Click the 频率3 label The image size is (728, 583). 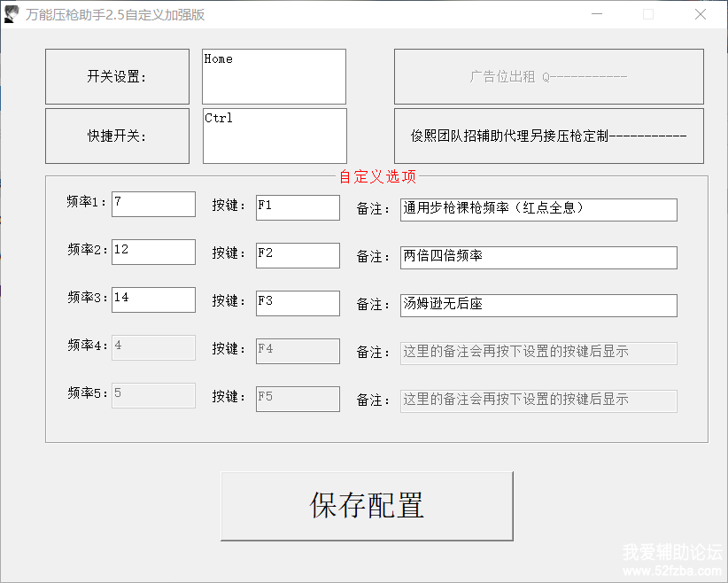point(88,298)
